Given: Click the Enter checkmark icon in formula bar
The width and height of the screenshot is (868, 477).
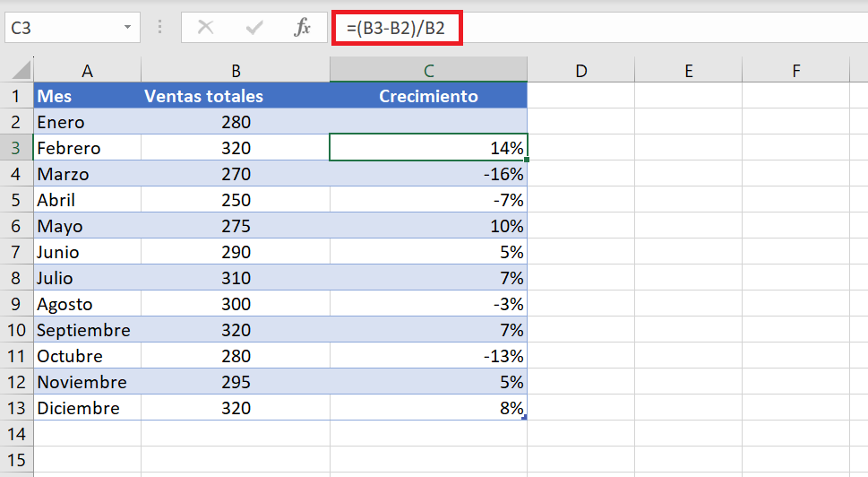Looking at the screenshot, I should (x=254, y=27).
